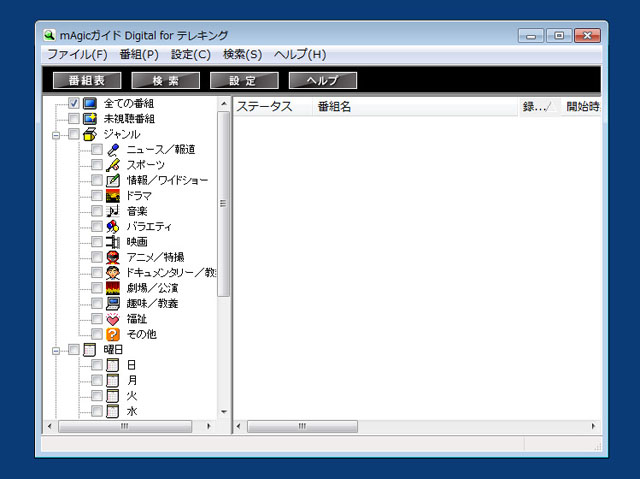The image size is (640, 479).
Task: Click the スポーツ icon
Action: click(113, 165)
